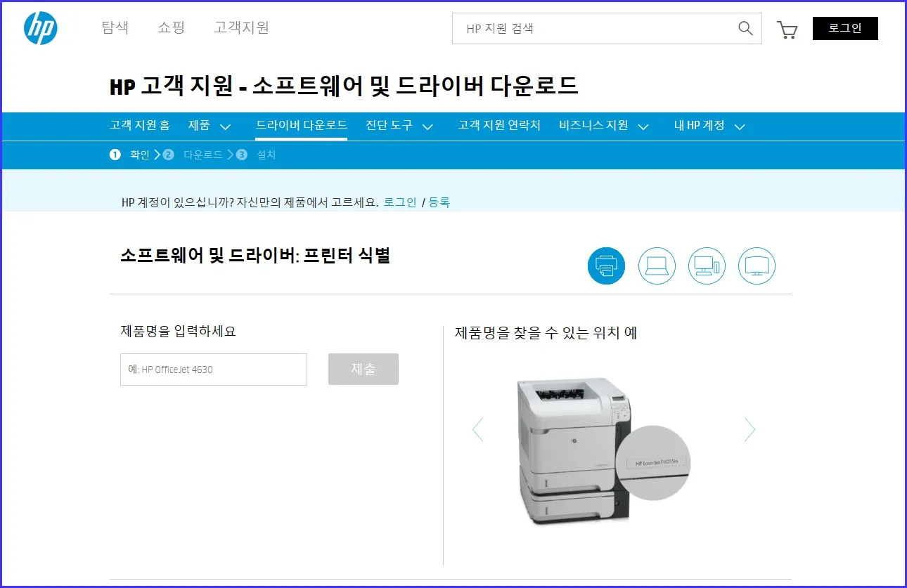
Task: Expand the 진단 도구 dropdown menu
Action: pos(399,126)
